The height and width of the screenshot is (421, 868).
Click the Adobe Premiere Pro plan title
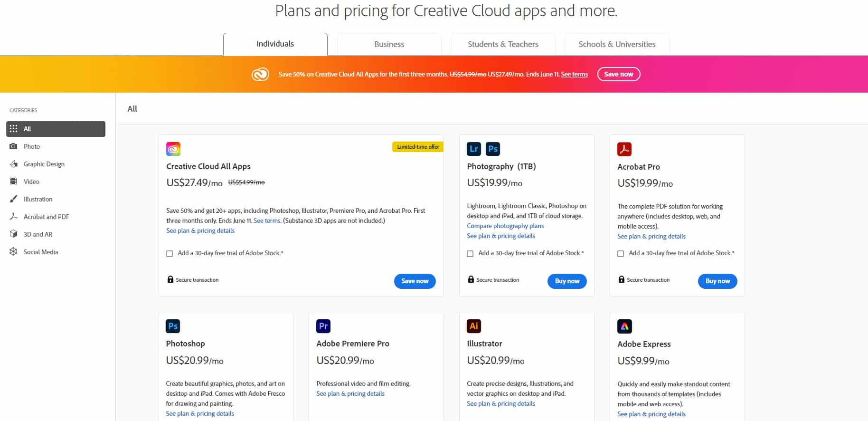tap(353, 344)
